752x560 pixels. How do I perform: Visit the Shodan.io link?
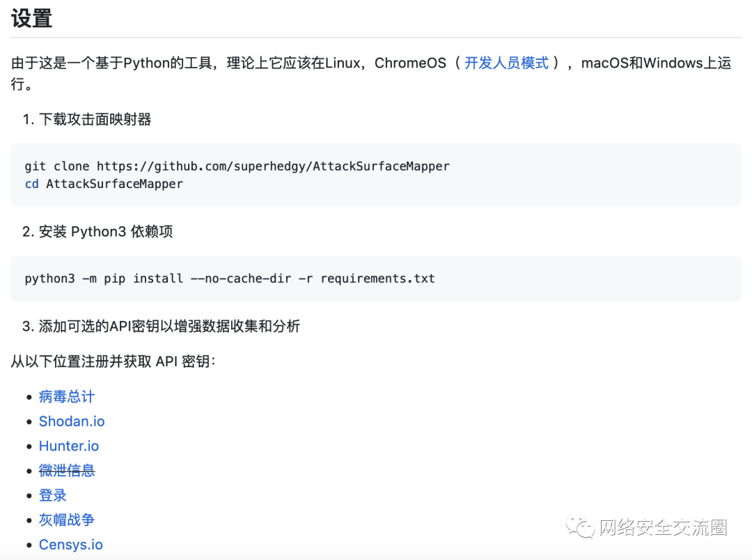(x=72, y=421)
